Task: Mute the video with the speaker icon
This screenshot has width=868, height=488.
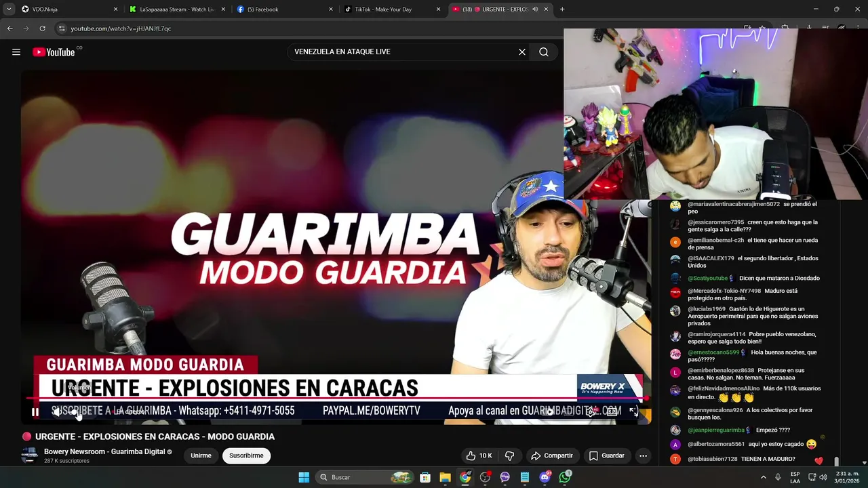Action: 56,411
